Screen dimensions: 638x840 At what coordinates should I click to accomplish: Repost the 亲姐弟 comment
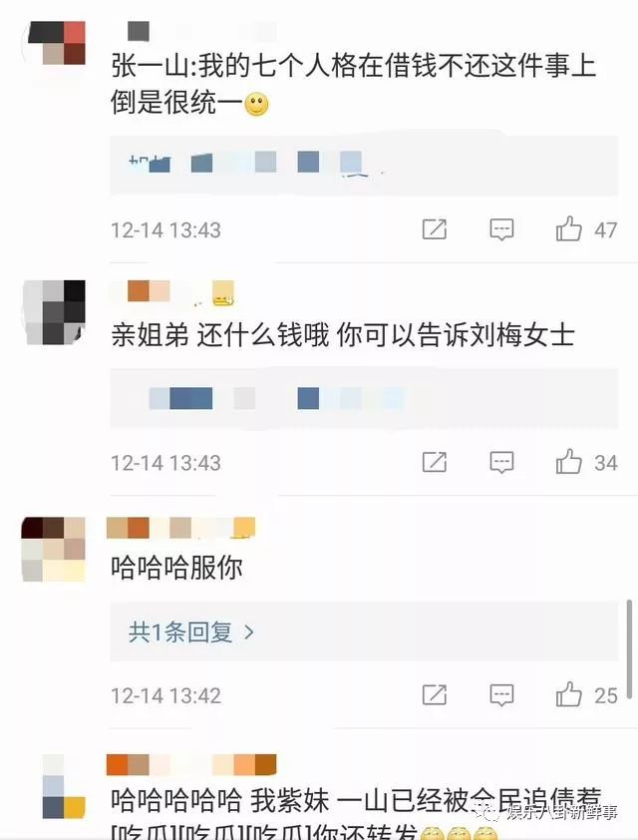434,462
